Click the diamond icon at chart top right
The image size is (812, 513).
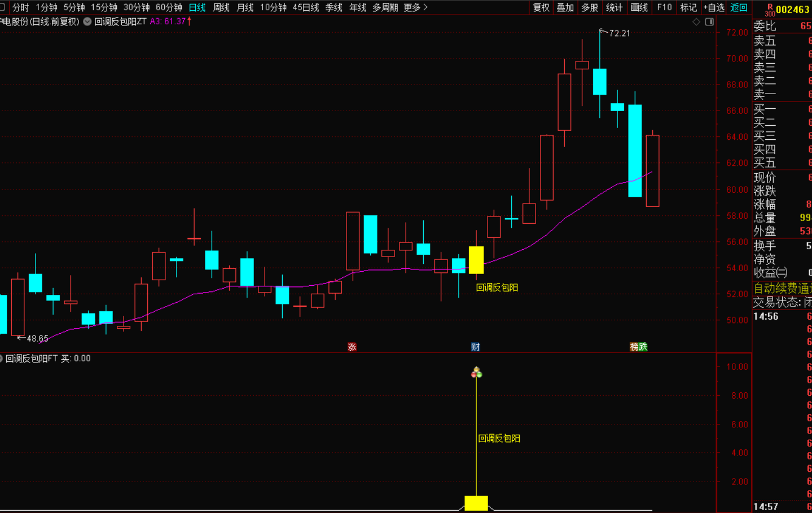(x=696, y=22)
